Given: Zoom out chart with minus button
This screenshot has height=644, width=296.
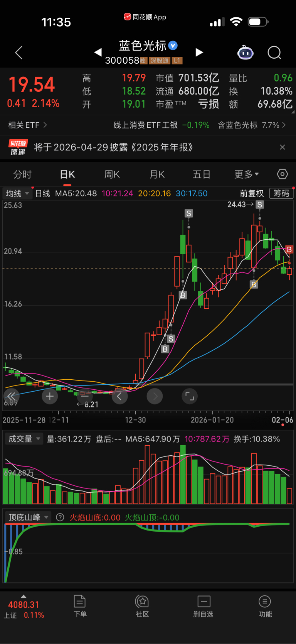Looking at the screenshot, I should pos(85,396).
